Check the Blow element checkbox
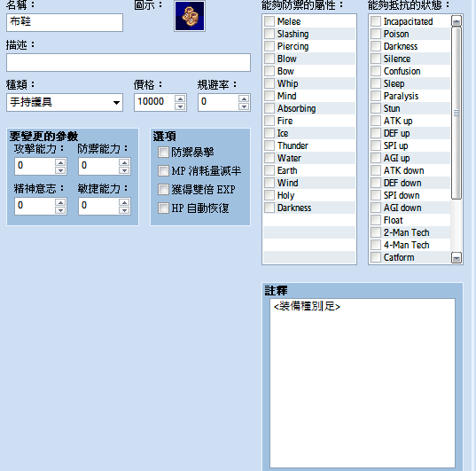476x471 pixels. click(269, 59)
